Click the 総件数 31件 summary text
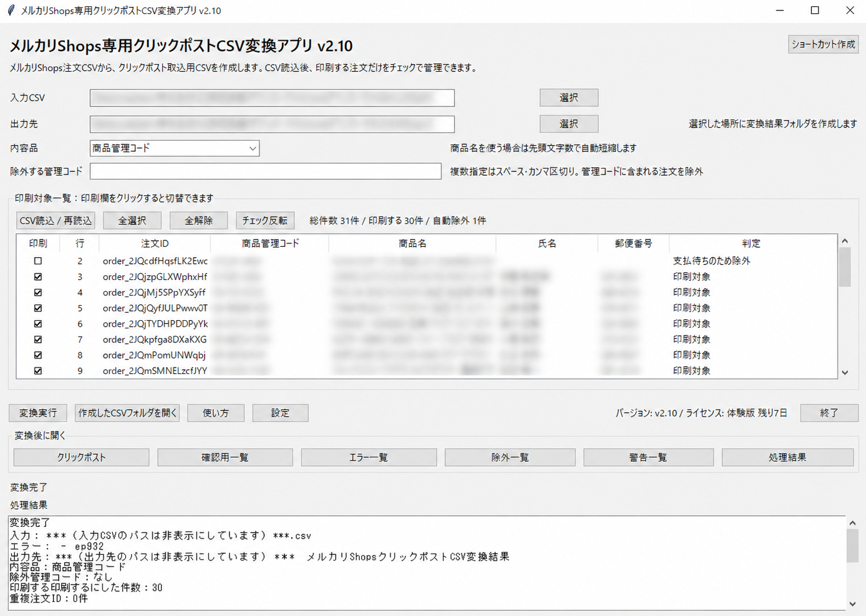 point(334,221)
